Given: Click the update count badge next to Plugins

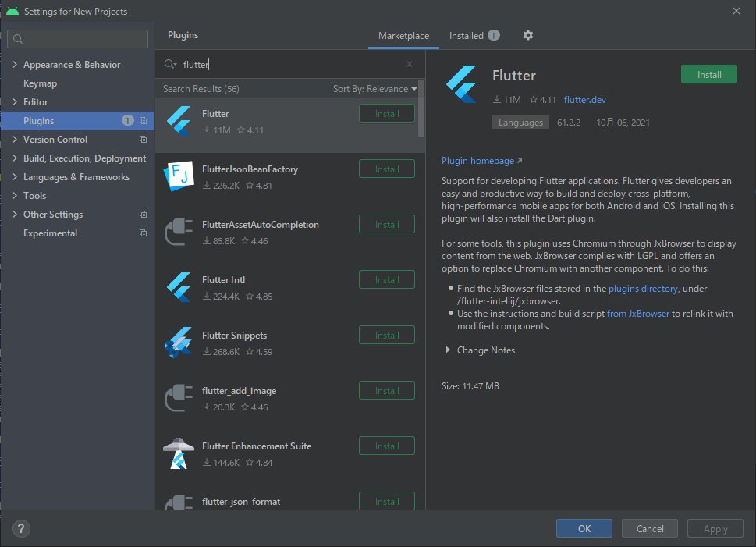Looking at the screenshot, I should coord(127,121).
